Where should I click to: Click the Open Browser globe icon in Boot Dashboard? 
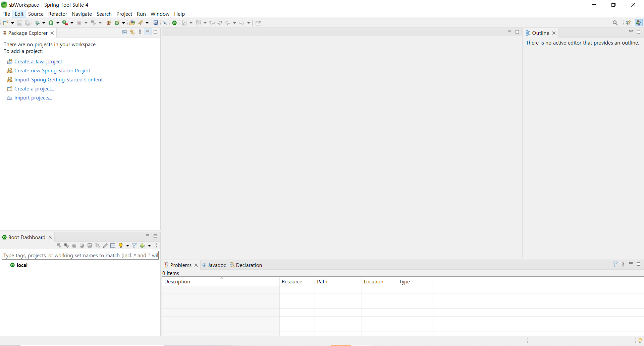(x=82, y=246)
